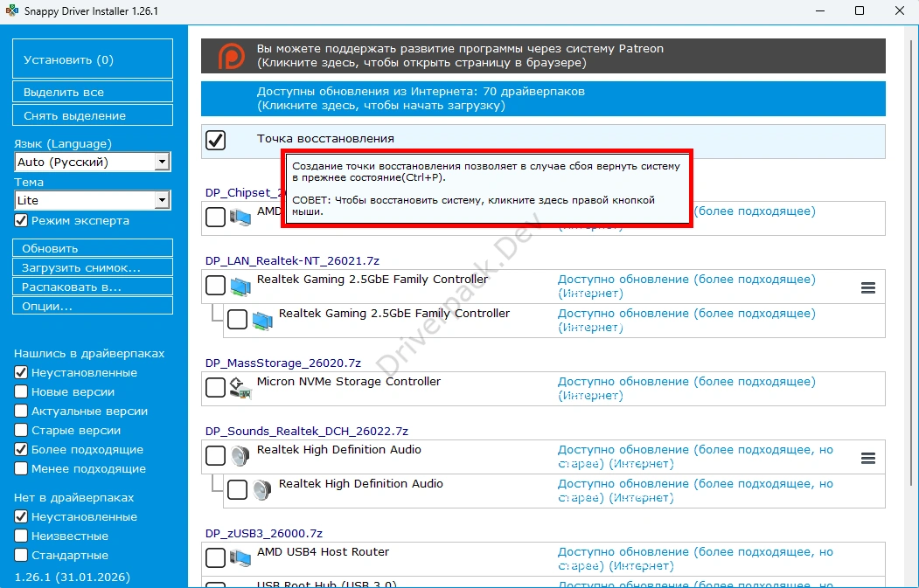Screen dimensions: 919x588
Task: Click the Загрузить снимок... button
Action: [x=93, y=267]
